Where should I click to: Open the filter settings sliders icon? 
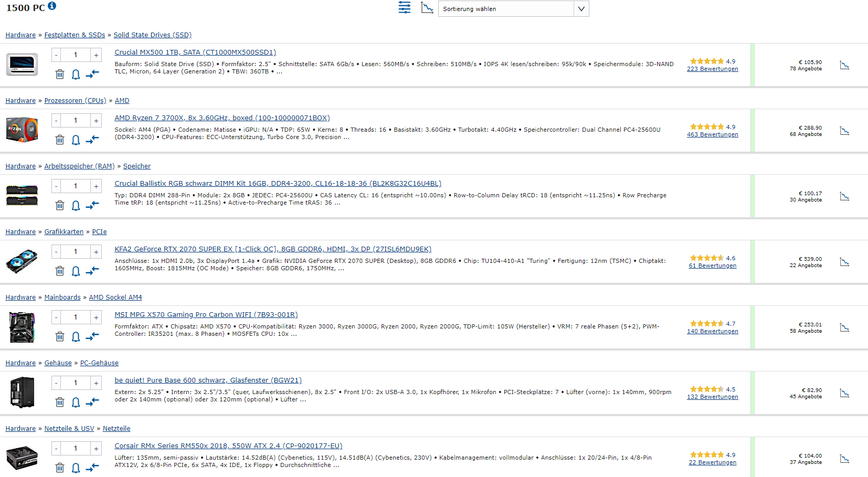click(405, 7)
